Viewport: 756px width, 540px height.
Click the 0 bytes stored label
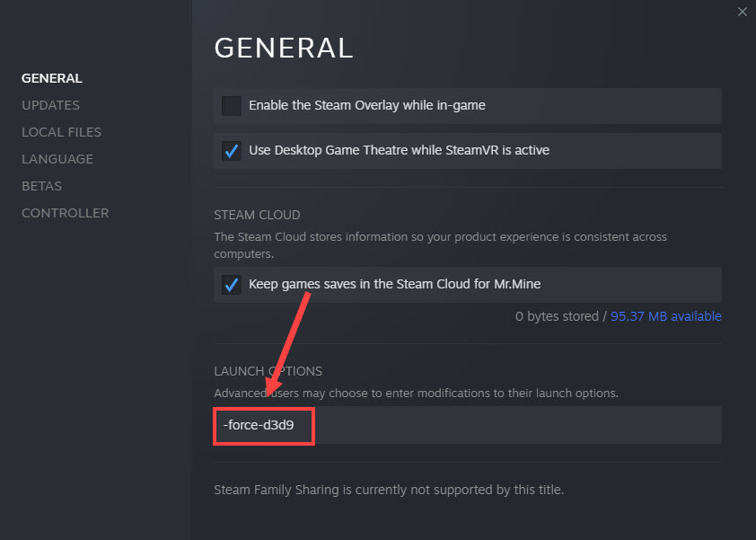[555, 316]
